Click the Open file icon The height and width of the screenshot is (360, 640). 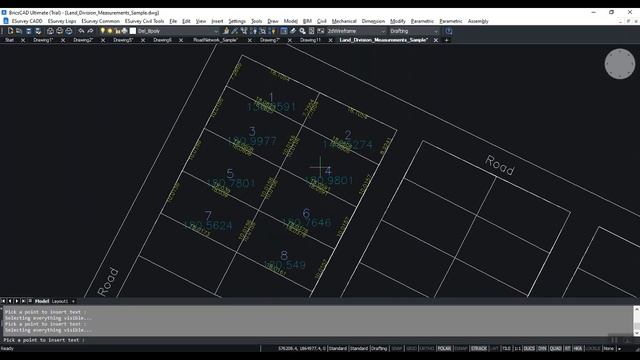(x=19, y=31)
